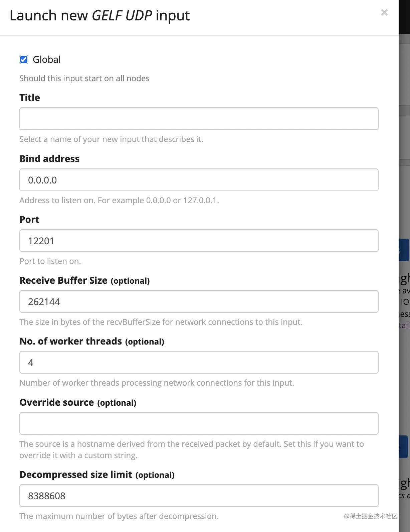Focus the Title input field

(x=199, y=119)
